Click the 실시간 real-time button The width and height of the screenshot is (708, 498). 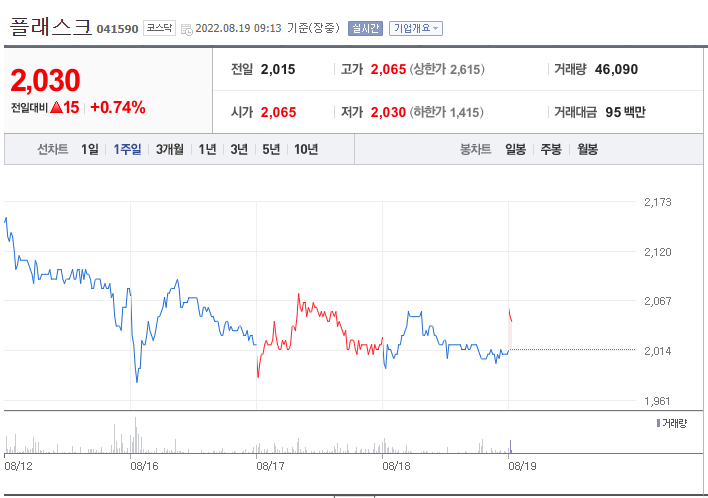pos(365,28)
